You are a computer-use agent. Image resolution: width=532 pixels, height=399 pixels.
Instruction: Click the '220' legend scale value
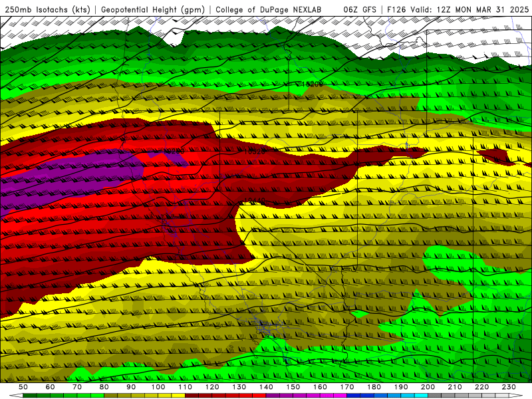tap(481, 387)
